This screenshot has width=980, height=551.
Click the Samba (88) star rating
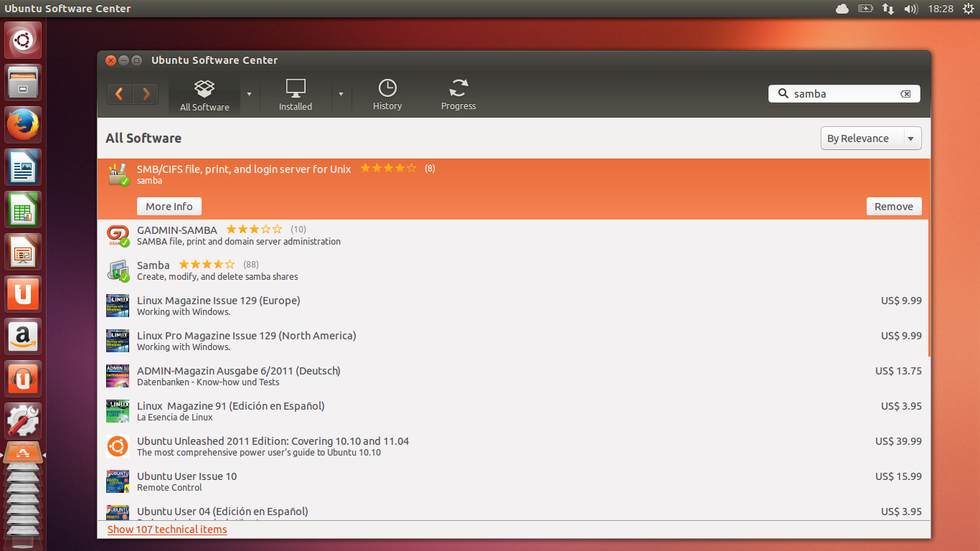pos(207,265)
